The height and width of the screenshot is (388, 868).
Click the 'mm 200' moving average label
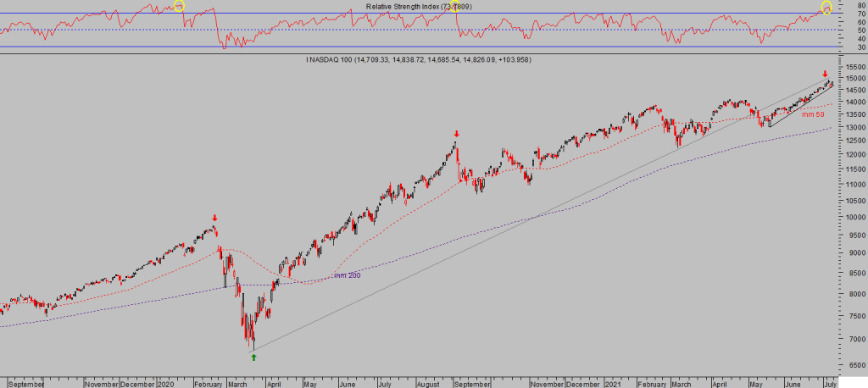[x=348, y=275]
